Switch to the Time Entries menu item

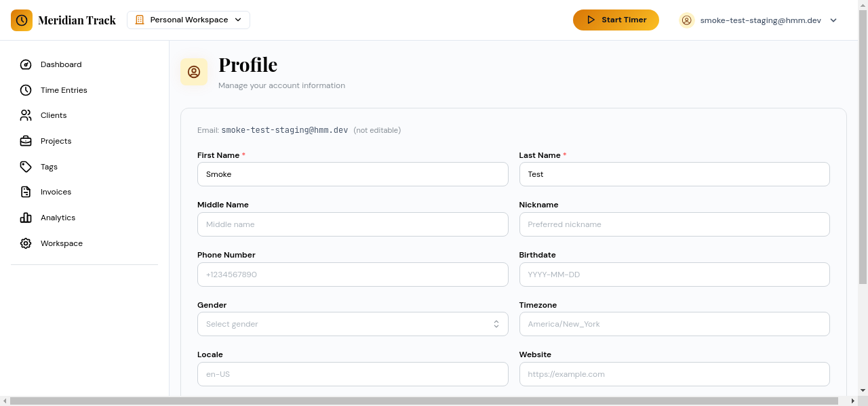pyautogui.click(x=64, y=90)
